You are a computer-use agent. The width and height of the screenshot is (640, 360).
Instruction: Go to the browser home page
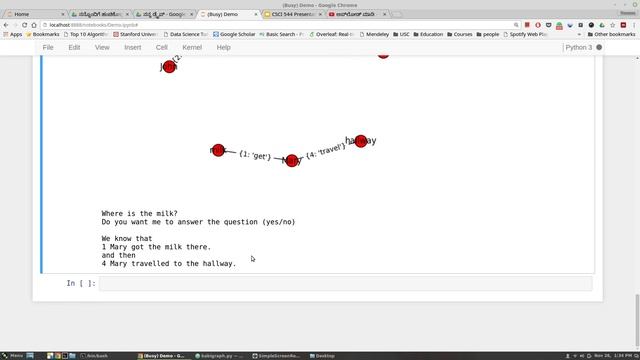click(34, 25)
